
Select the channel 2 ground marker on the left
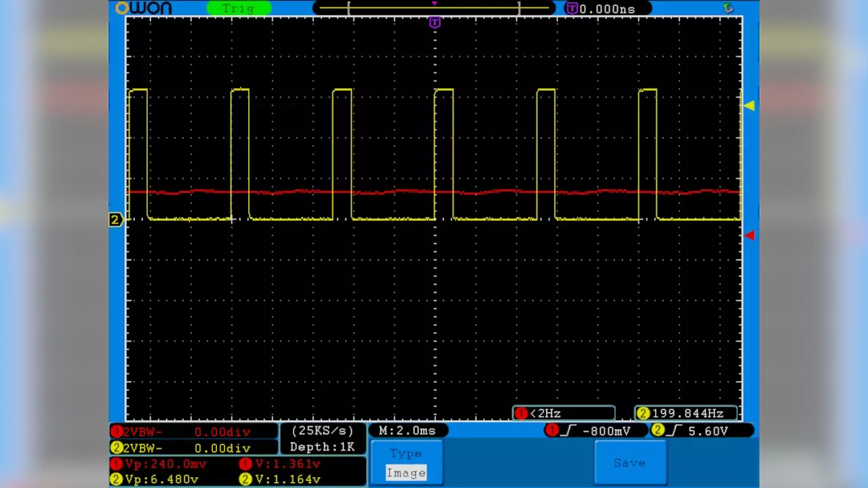(115, 219)
